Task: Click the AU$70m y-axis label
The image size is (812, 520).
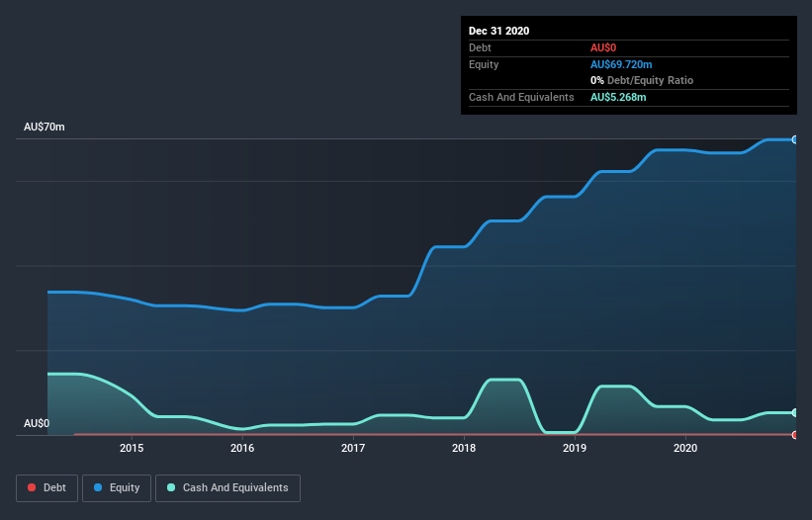Action: 45,127
